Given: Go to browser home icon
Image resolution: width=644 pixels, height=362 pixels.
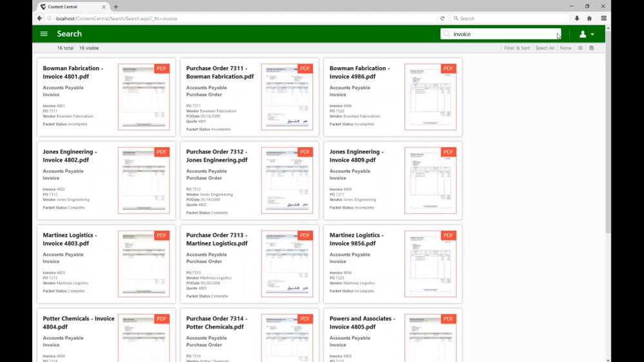Looking at the screenshot, I should tap(589, 19).
